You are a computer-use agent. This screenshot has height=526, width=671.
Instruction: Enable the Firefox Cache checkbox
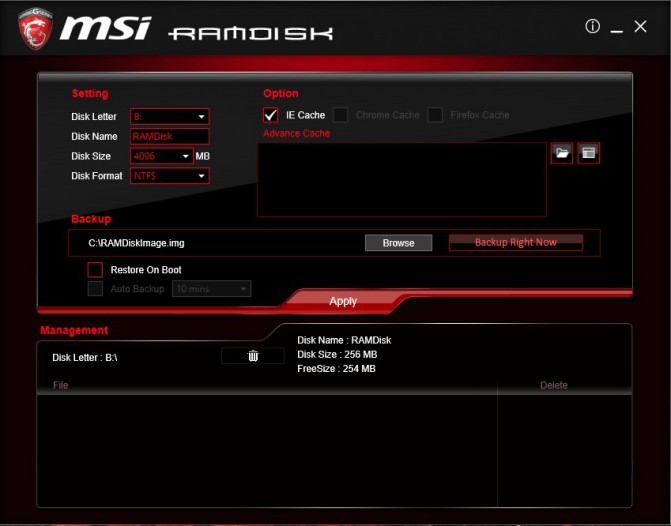[435, 115]
